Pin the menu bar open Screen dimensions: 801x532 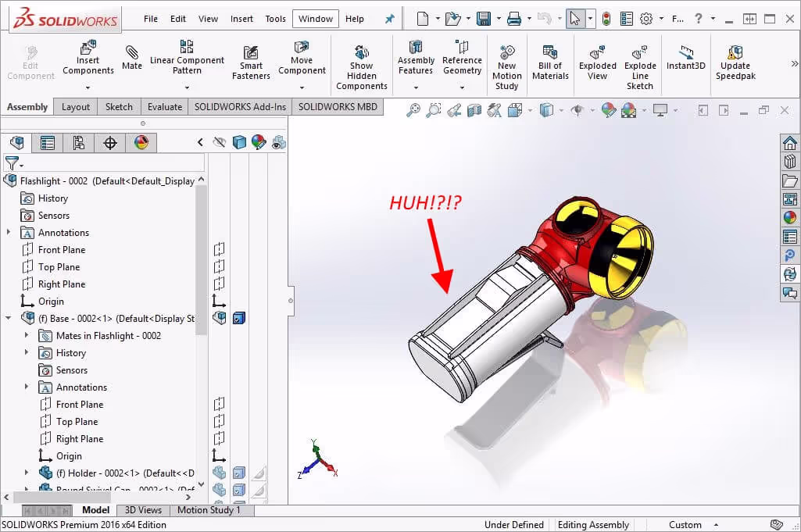(390, 19)
